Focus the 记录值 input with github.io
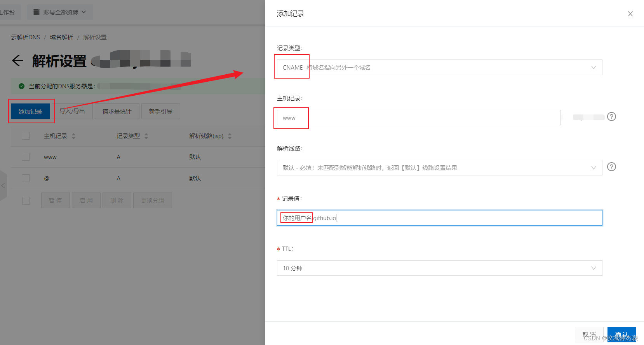The height and width of the screenshot is (345, 644). click(x=439, y=218)
